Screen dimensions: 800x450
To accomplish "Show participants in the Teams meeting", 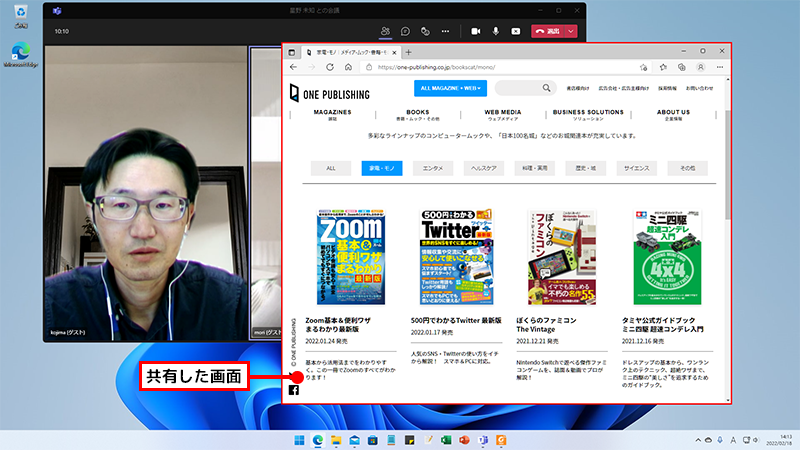I will [x=385, y=31].
